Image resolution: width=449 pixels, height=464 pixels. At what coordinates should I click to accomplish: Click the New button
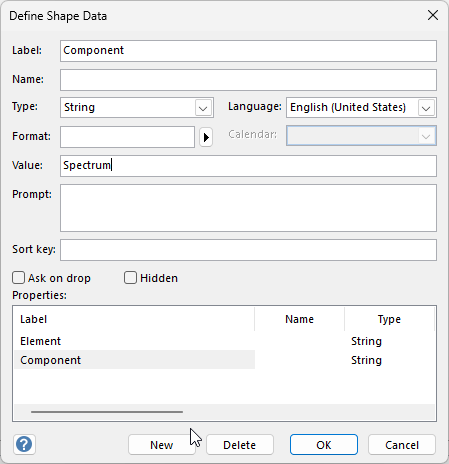click(x=162, y=445)
